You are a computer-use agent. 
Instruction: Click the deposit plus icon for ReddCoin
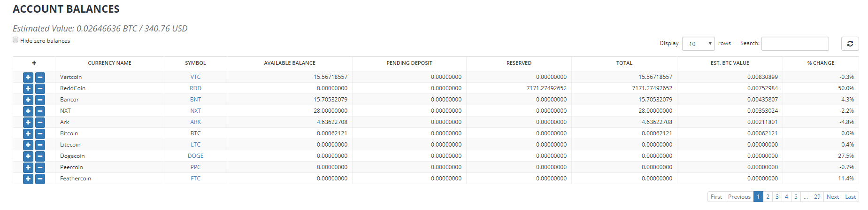[x=28, y=88]
